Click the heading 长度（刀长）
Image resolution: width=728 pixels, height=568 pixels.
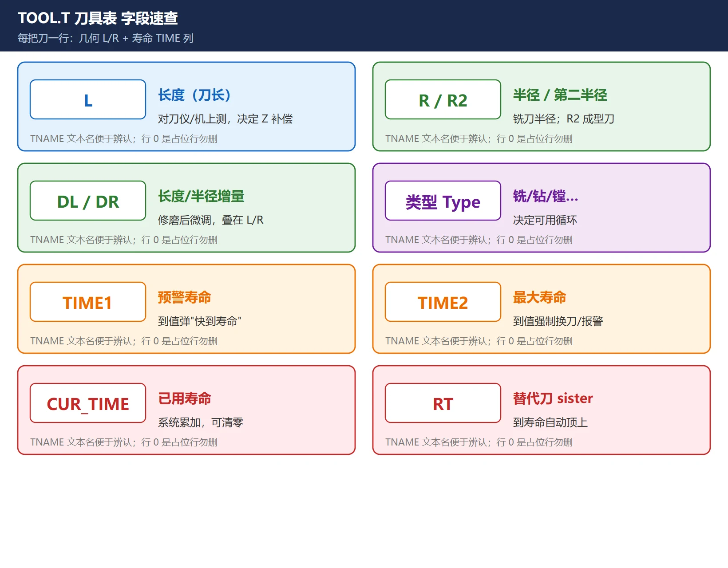[194, 95]
